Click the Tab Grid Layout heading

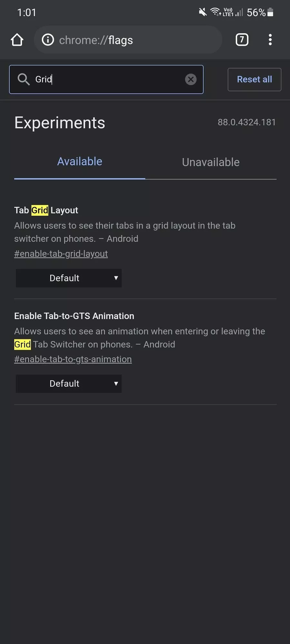tap(46, 210)
